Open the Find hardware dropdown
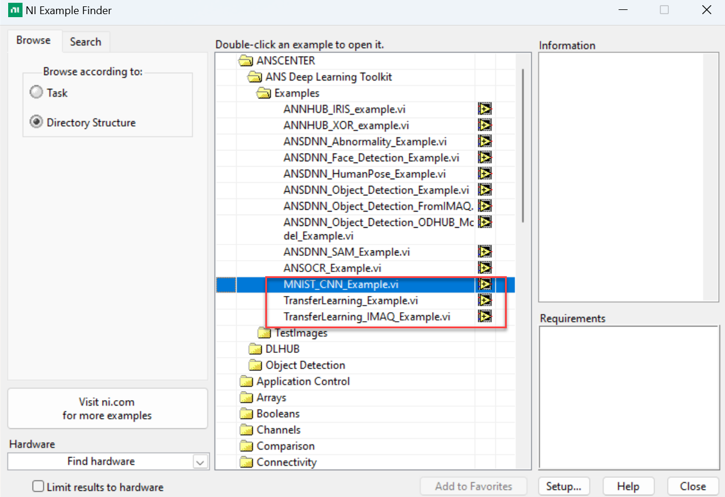 [200, 462]
